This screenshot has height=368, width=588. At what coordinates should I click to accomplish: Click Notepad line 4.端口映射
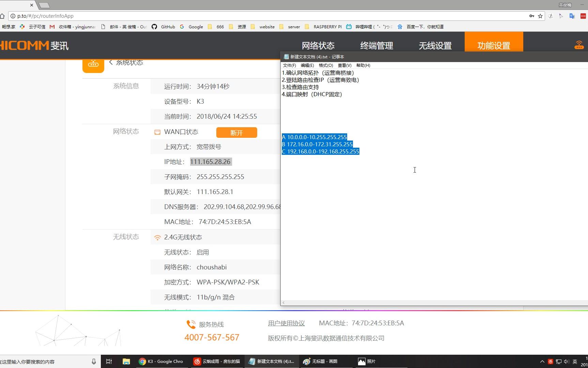coord(312,94)
